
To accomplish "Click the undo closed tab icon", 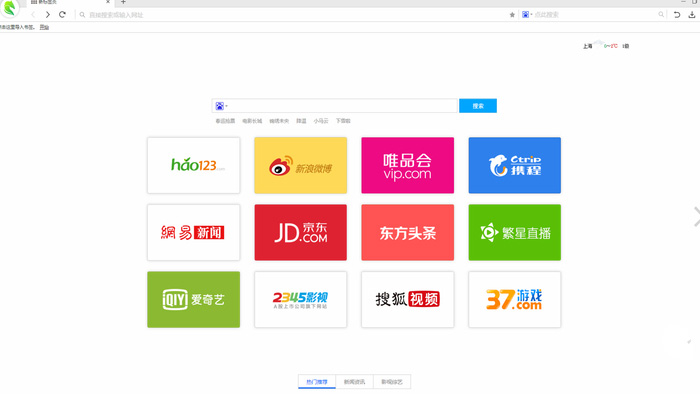I will tap(677, 15).
